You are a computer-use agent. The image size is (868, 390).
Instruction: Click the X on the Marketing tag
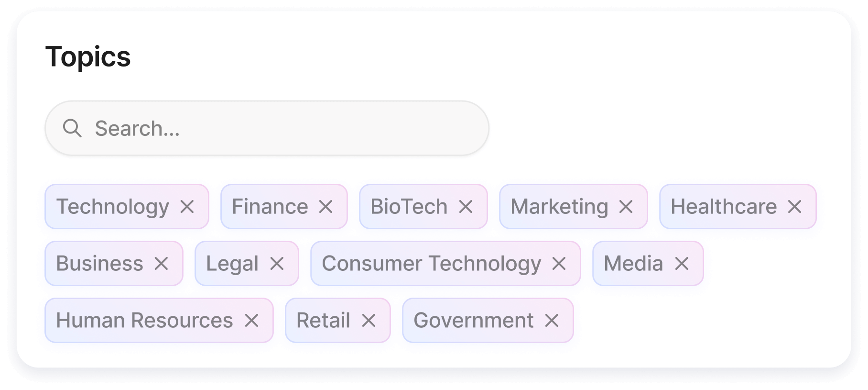[626, 207]
